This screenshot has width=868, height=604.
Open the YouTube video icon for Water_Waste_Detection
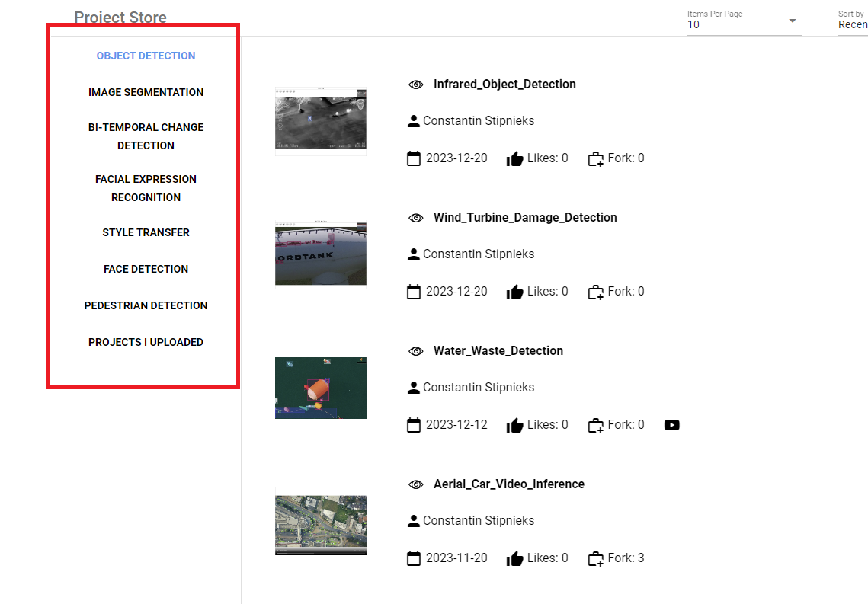click(x=671, y=424)
